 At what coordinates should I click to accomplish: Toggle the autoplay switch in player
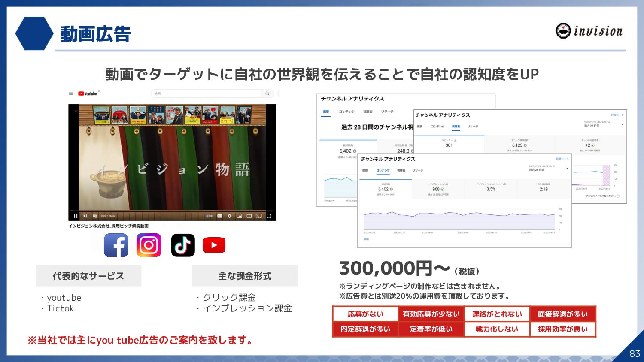210,216
